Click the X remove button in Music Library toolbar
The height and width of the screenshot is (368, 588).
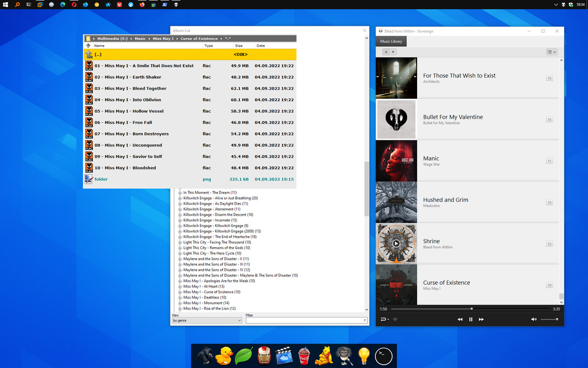393,52
